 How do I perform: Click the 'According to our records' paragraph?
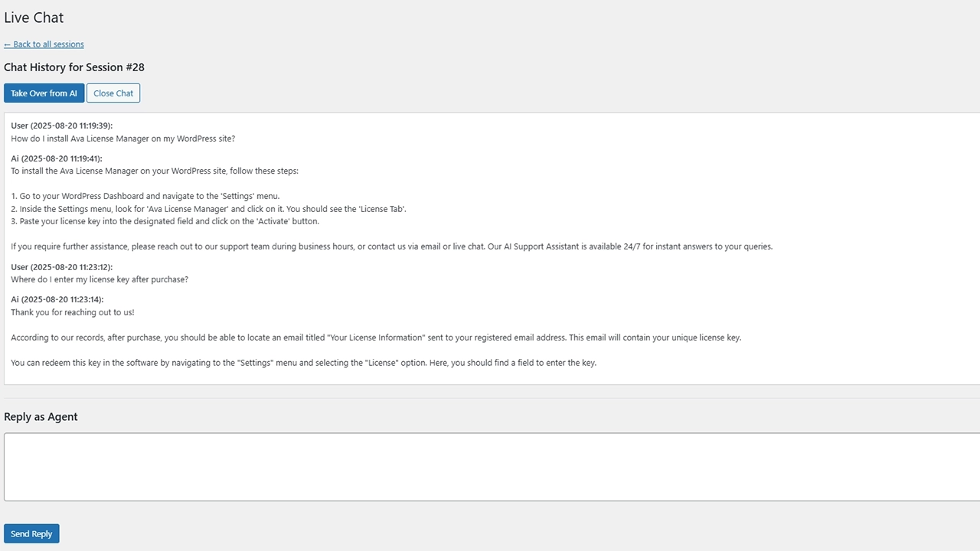376,337
